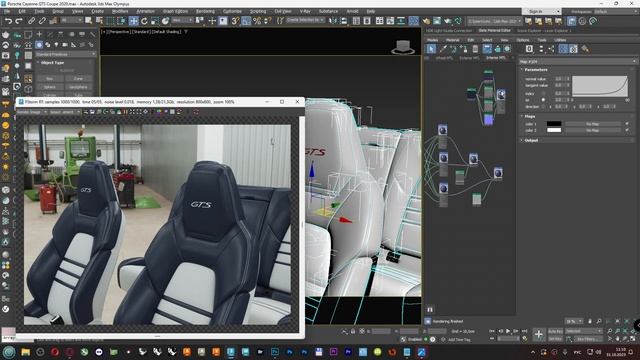Click the Sphere primitive button
Screen dimensions: 640x360
coord(49,87)
